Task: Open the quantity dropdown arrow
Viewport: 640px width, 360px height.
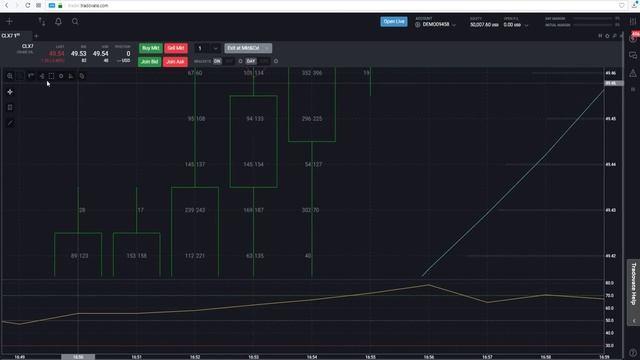Action: pyautogui.click(x=216, y=48)
